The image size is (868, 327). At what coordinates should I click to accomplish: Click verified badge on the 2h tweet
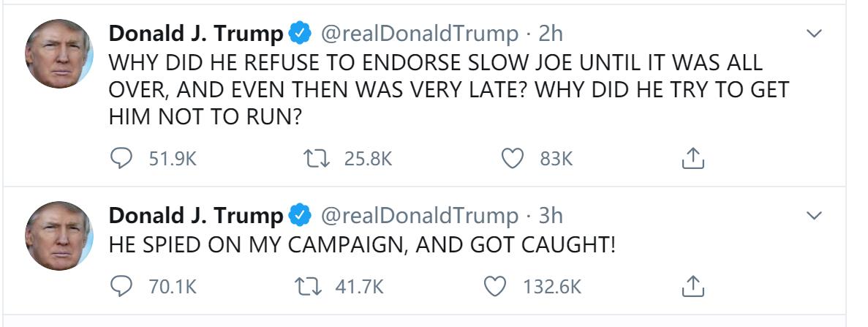point(300,34)
